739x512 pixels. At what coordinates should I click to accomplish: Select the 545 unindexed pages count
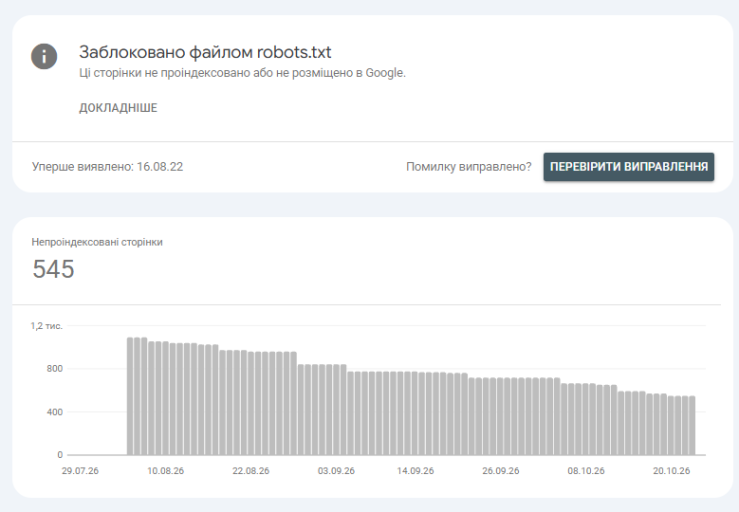53,269
